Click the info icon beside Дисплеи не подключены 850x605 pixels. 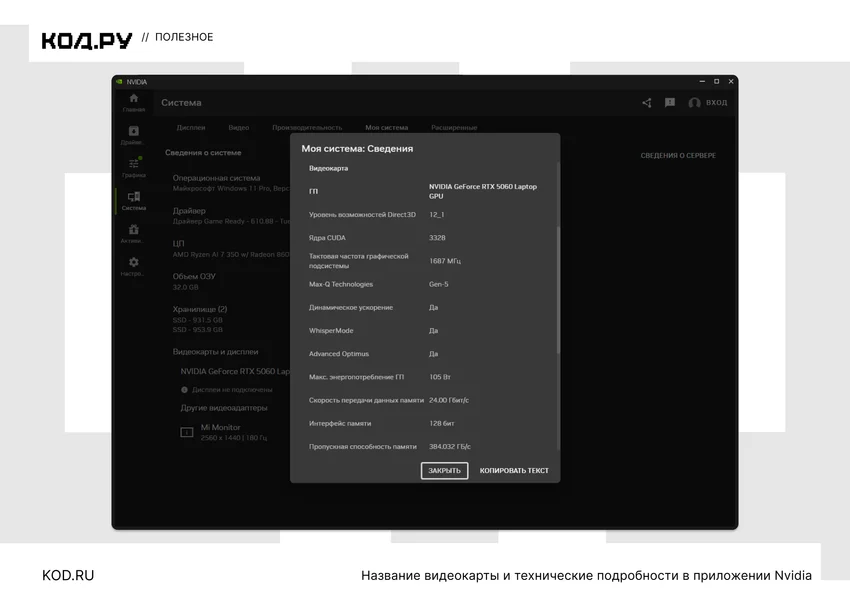point(184,390)
